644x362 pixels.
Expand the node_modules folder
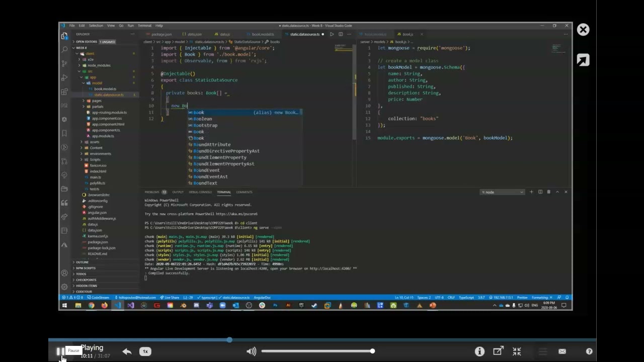tap(99, 65)
